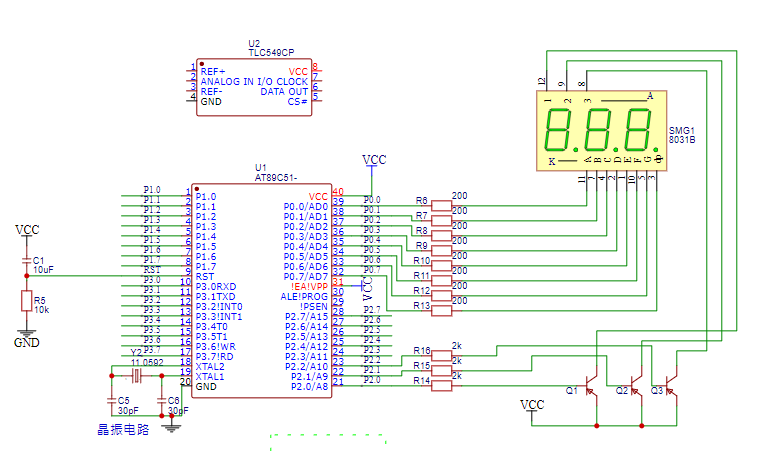The height and width of the screenshot is (453, 776).
Task: Click the ANALOG IN pin label on U2
Action: coord(227,82)
